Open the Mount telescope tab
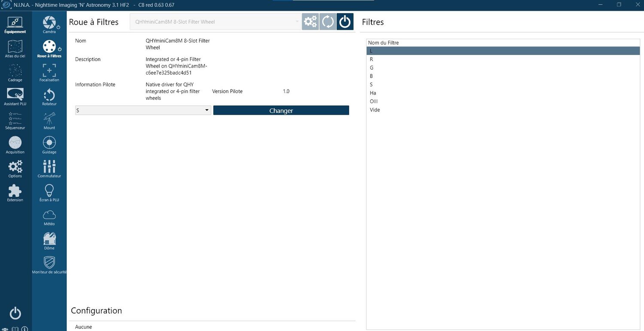 pyautogui.click(x=49, y=121)
